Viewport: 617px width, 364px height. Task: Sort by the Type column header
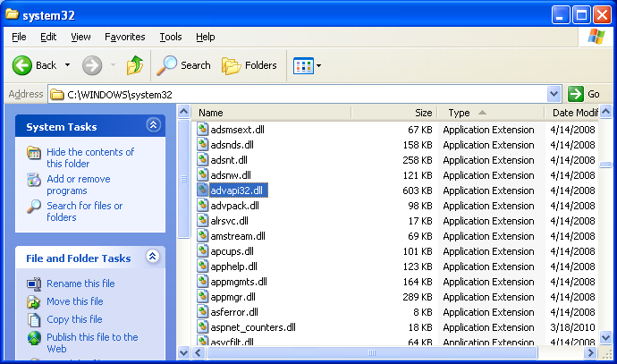(491, 113)
